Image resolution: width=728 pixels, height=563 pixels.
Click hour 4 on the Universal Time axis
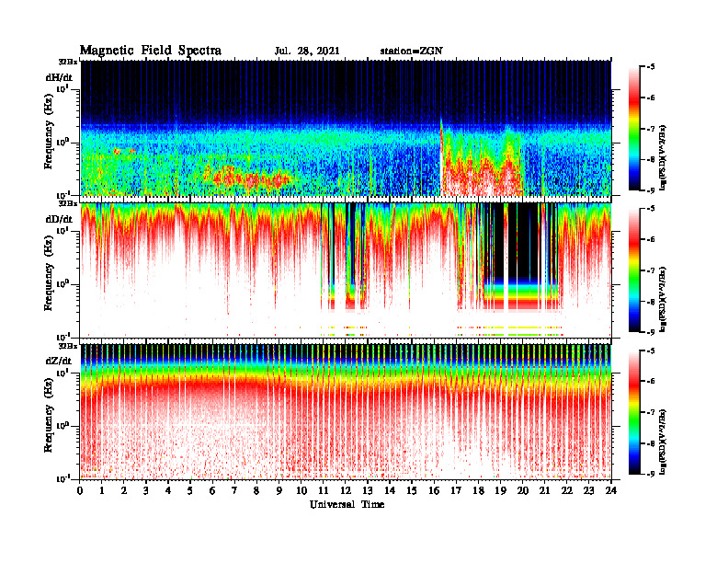(x=168, y=491)
